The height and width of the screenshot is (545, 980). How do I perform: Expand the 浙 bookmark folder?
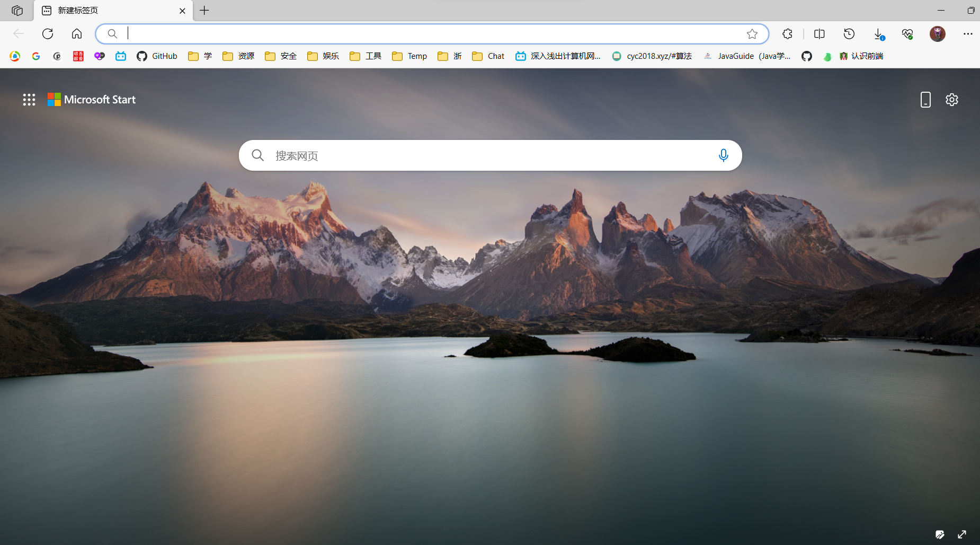(450, 56)
